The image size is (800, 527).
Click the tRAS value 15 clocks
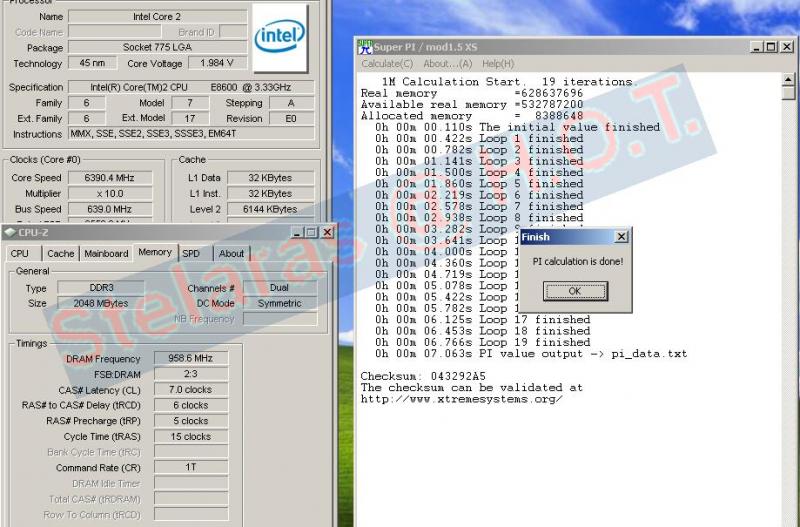(x=191, y=437)
